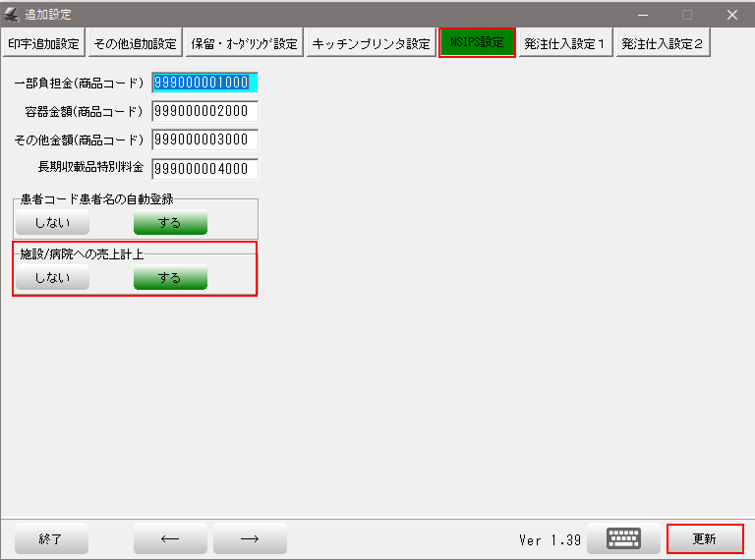Click the 一部負担金 product code field
The image size is (755, 560).
pyautogui.click(x=204, y=82)
